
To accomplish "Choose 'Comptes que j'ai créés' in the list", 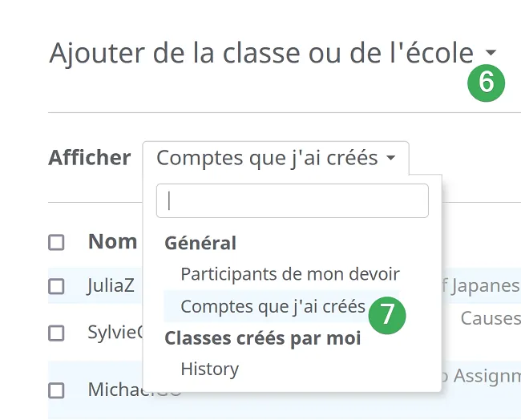I will click(273, 306).
